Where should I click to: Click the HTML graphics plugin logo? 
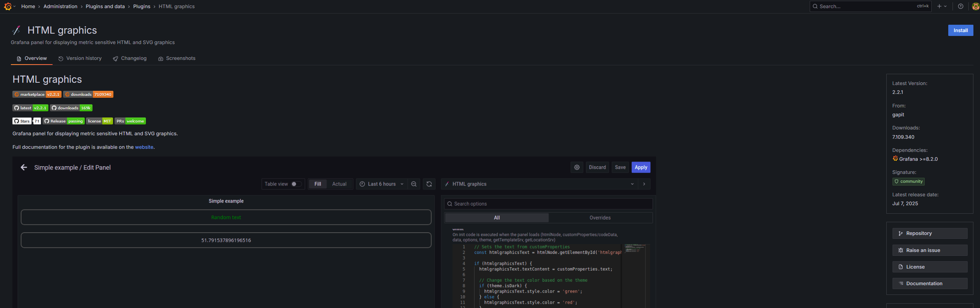click(x=16, y=30)
